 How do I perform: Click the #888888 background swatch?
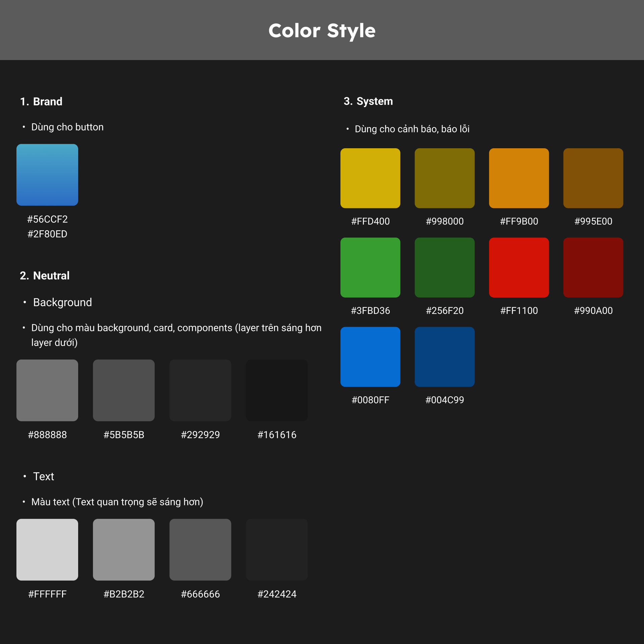tap(47, 390)
